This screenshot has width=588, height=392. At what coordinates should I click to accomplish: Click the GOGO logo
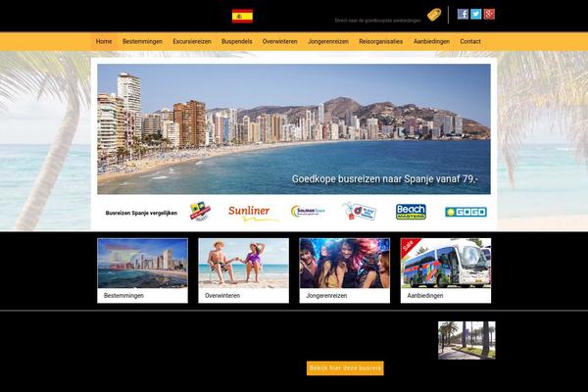465,212
